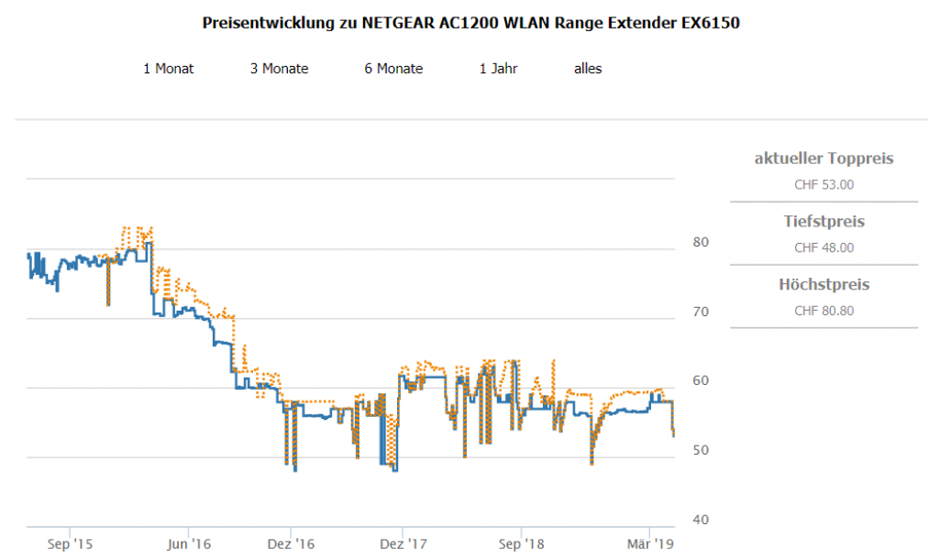Choose the '1 Jahr' time range
939x560 pixels.
498,69
